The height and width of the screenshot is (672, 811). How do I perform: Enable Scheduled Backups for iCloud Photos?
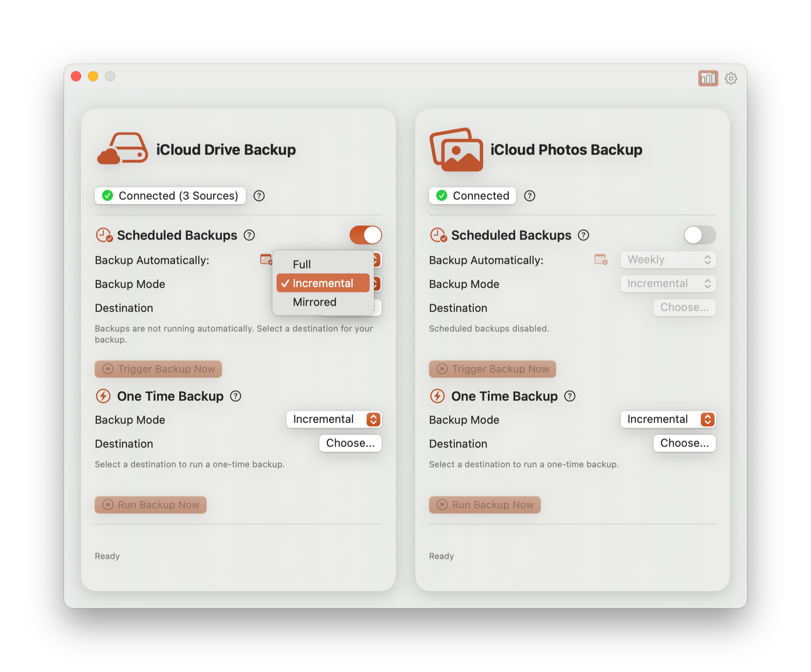pos(700,235)
